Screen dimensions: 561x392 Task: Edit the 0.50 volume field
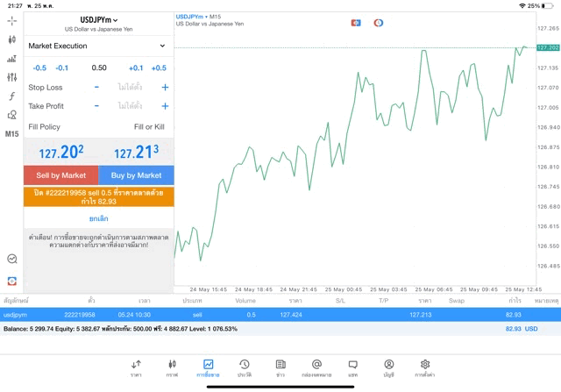pyautogui.click(x=99, y=68)
